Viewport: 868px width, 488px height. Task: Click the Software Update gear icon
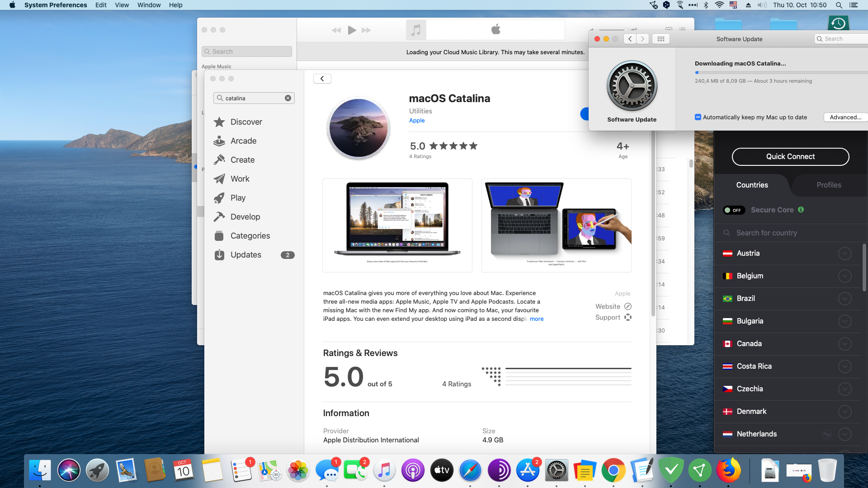coord(632,86)
